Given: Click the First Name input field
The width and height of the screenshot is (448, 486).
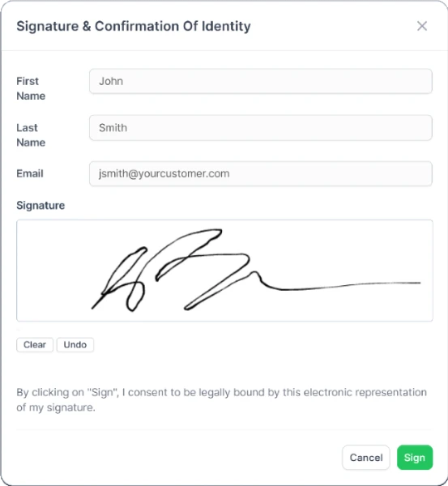Looking at the screenshot, I should tap(260, 81).
